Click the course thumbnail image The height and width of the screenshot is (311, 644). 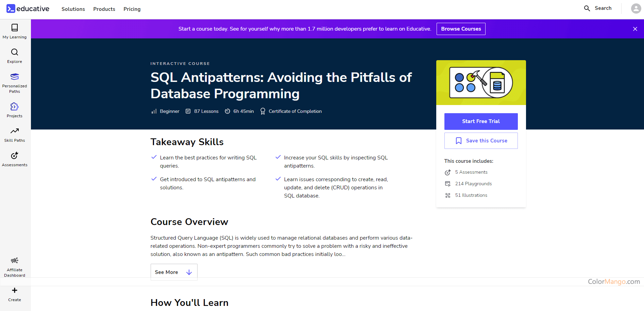[x=481, y=83]
